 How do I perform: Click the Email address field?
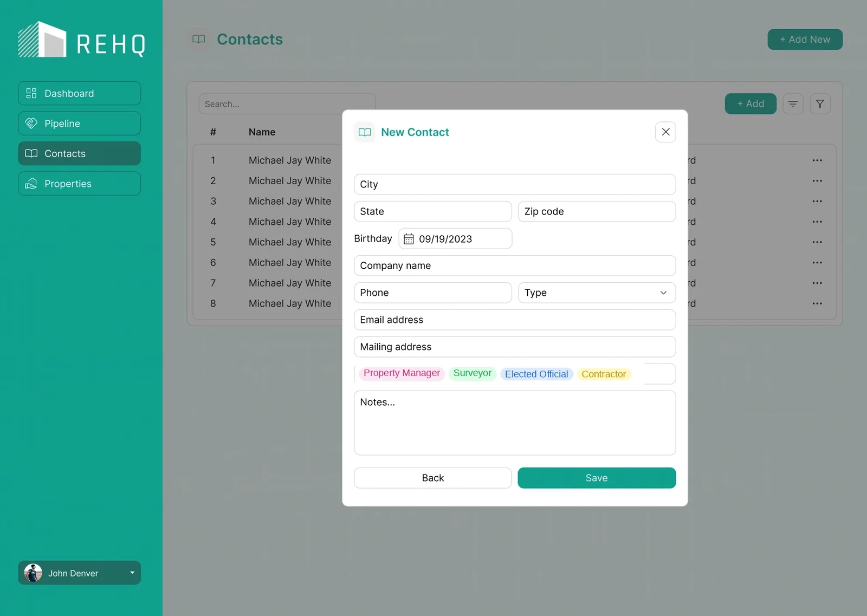coord(515,320)
